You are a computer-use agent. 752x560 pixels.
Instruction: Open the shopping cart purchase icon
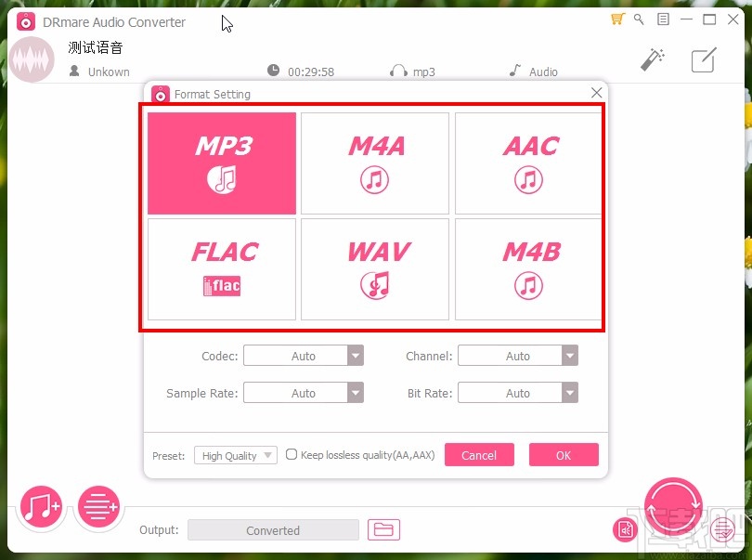616,19
